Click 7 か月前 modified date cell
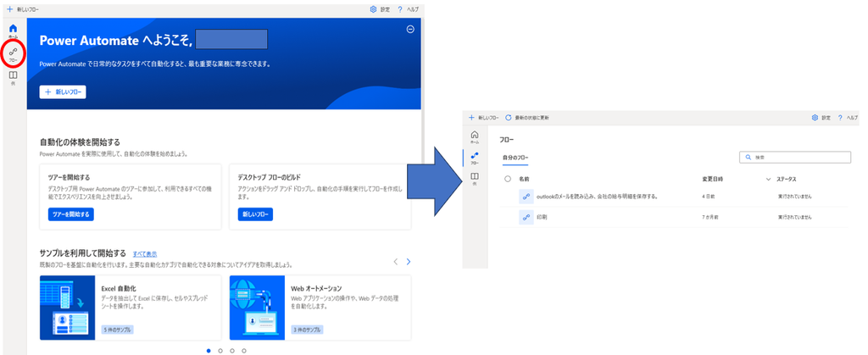Screen dimensions: 868x355 [x=709, y=217]
